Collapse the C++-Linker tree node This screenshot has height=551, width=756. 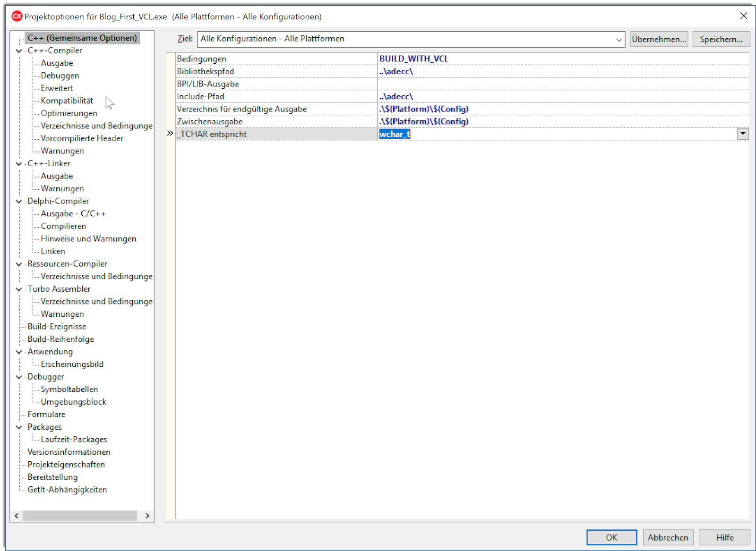(x=19, y=163)
